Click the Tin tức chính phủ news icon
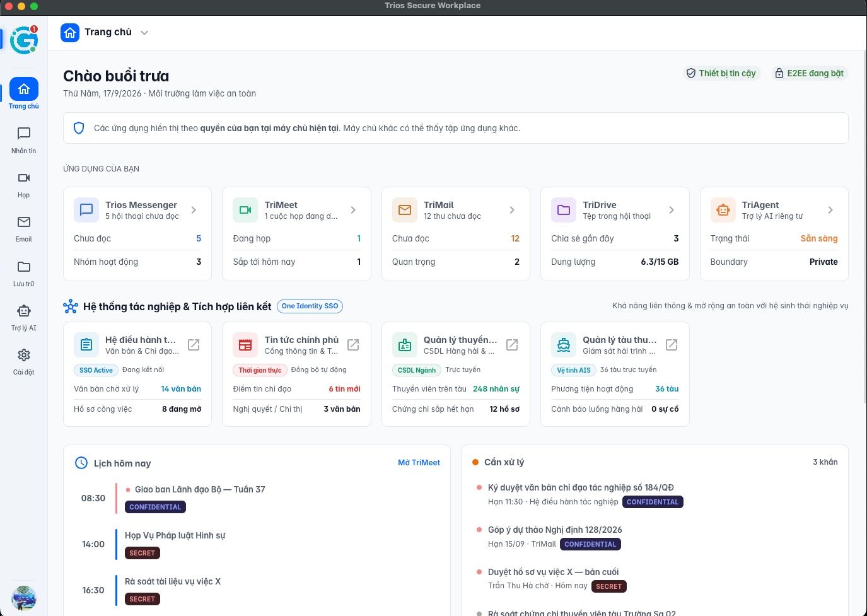 click(x=245, y=345)
